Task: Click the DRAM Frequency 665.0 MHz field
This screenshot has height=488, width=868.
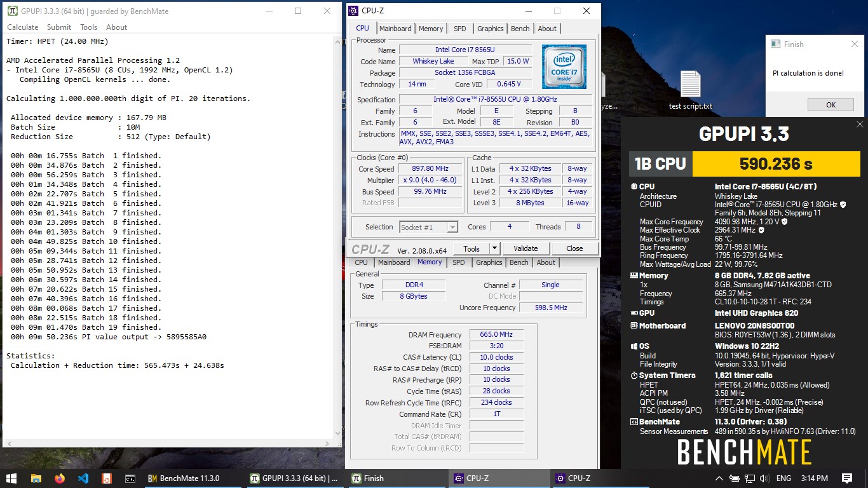Action: click(496, 335)
